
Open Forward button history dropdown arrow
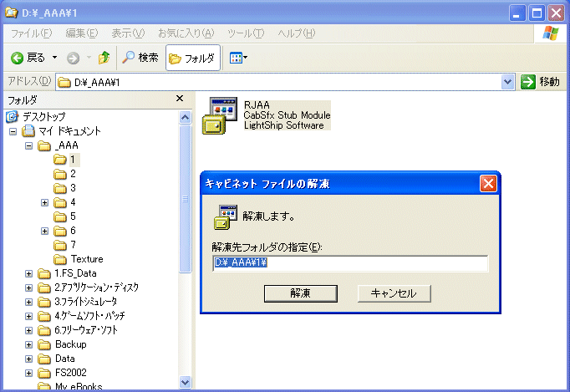tap(89, 58)
